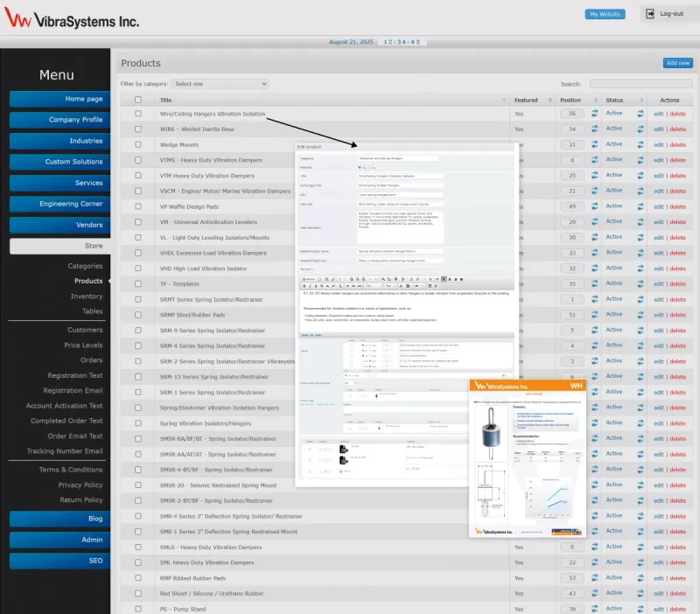Check the box for WIB6 – Welded Inertia Base
The height and width of the screenshot is (614, 700).
tap(137, 129)
